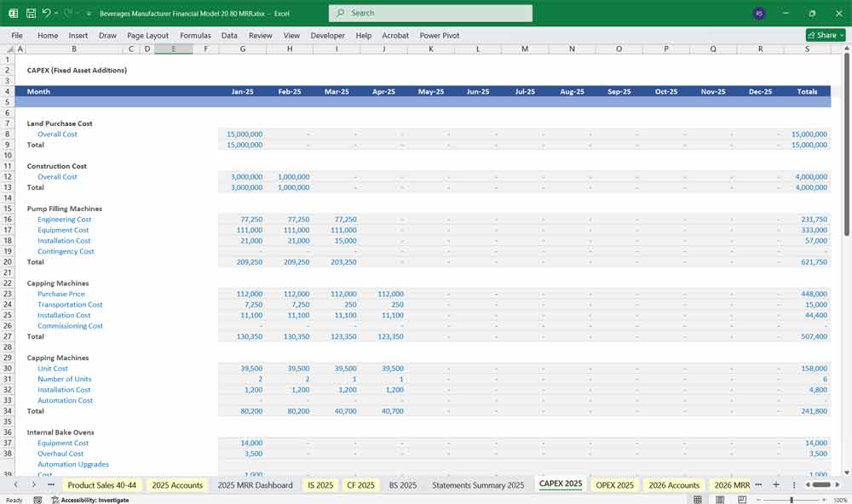
Task: Switch to the OPEX 2025 sheet tab
Action: click(614, 485)
